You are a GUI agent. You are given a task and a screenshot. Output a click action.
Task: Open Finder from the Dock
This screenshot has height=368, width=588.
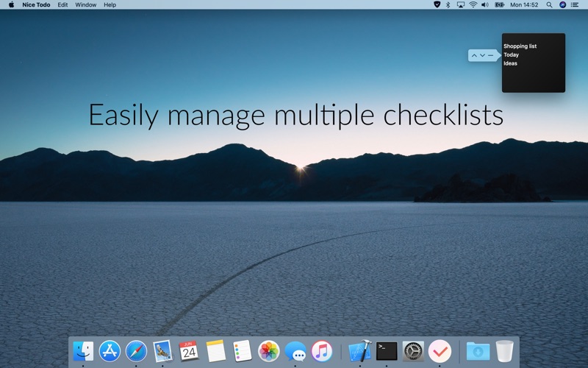tap(83, 351)
